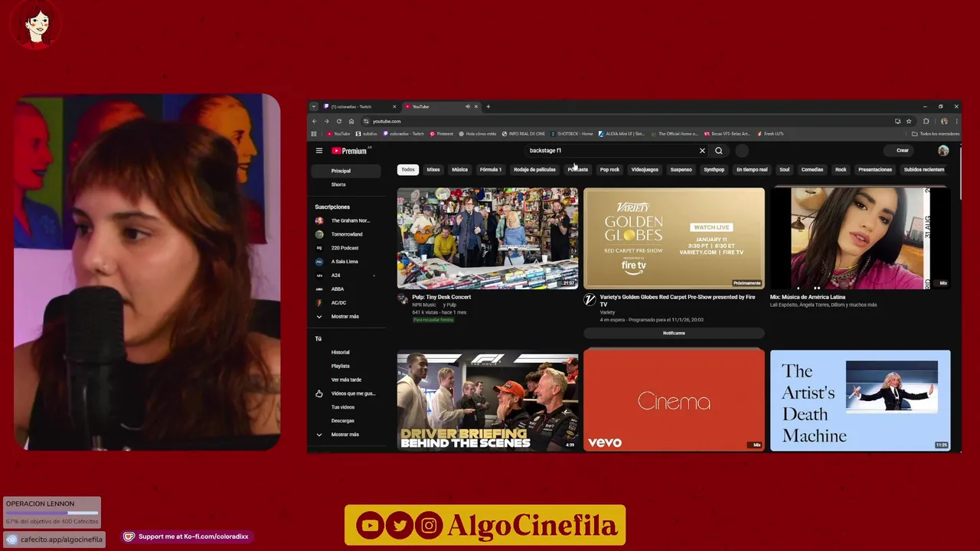
Task: Open the red Vevo Cinema mix thumbnail
Action: [x=674, y=400]
